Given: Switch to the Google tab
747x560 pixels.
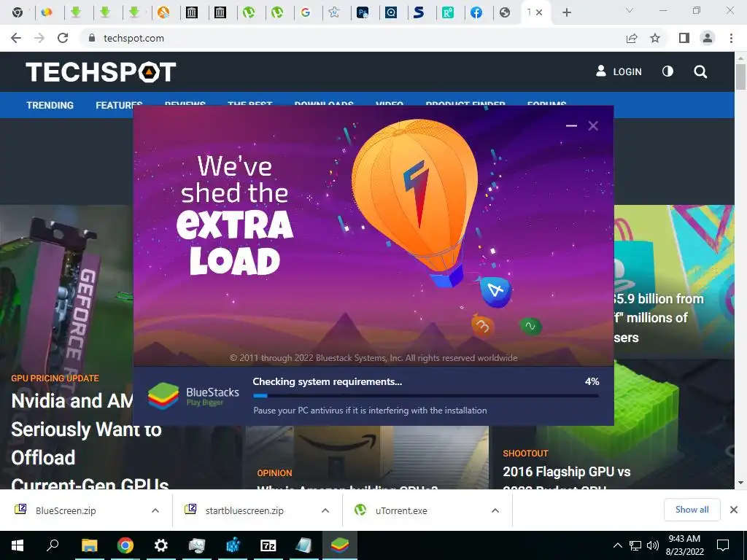Looking at the screenshot, I should coord(306,12).
